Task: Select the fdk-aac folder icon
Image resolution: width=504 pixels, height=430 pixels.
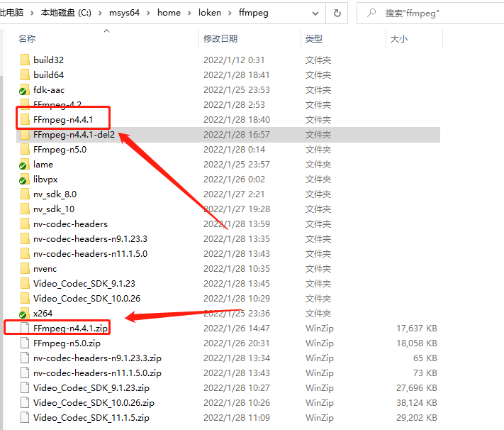Action: click(25, 90)
